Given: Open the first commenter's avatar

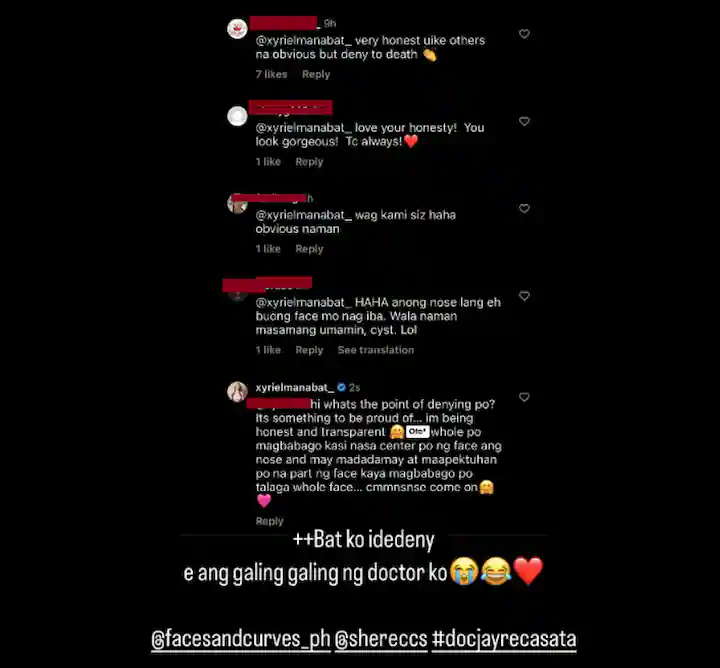Looking at the screenshot, I should tap(237, 29).
